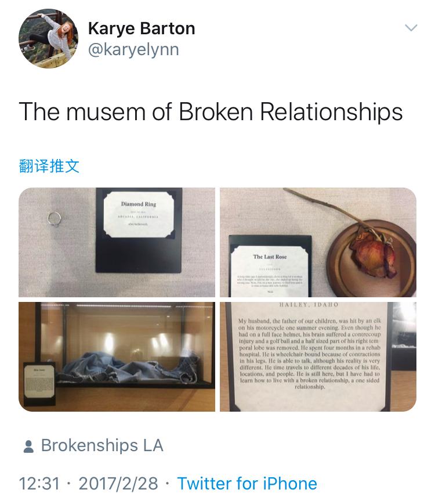Screen dimensions: 435x504
Task: Open the Brokenships LA tagged account
Action: coord(102,445)
